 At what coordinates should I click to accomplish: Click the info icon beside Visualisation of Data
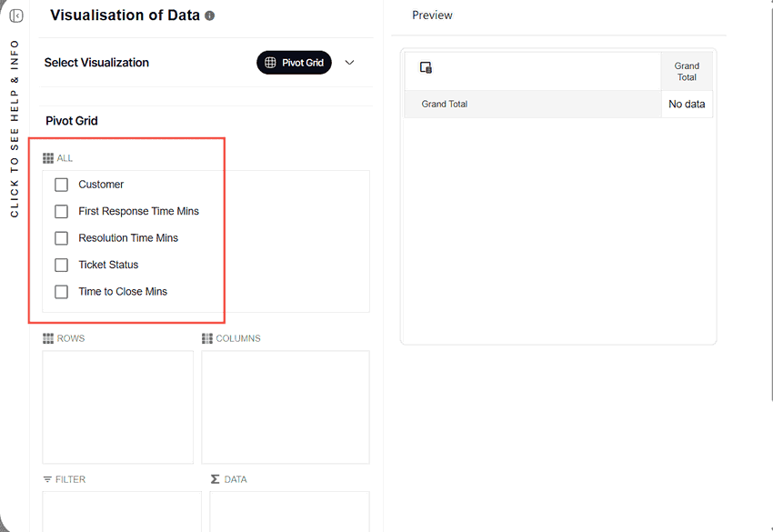coord(209,15)
